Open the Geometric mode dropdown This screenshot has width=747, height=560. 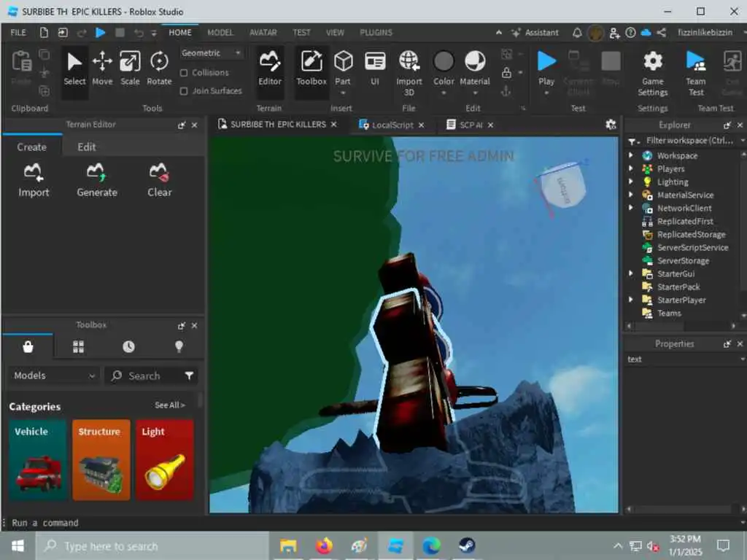point(211,52)
